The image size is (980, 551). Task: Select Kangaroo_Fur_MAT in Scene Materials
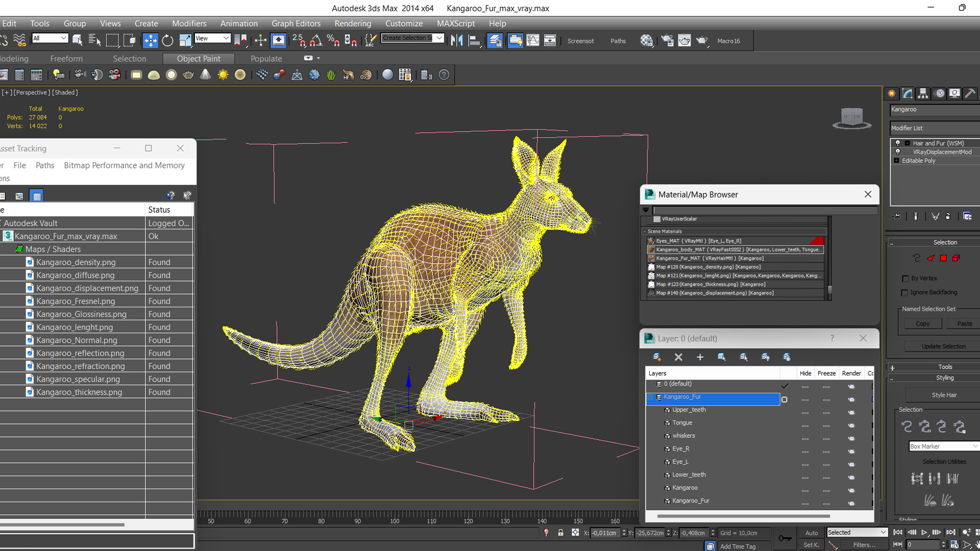pyautogui.click(x=736, y=259)
